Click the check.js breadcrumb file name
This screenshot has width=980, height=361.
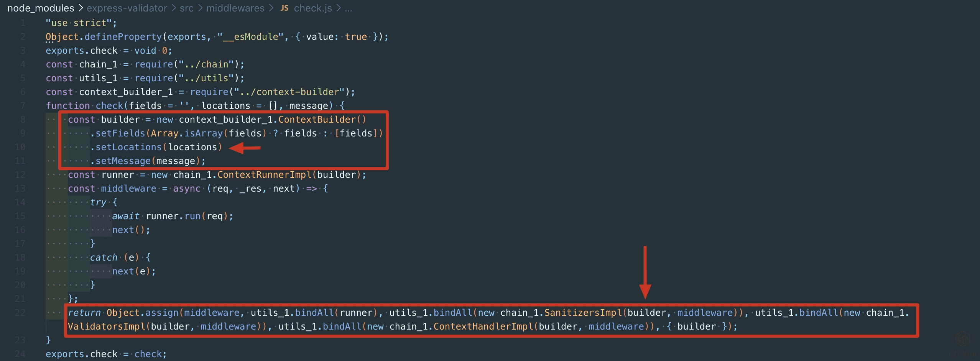312,8
